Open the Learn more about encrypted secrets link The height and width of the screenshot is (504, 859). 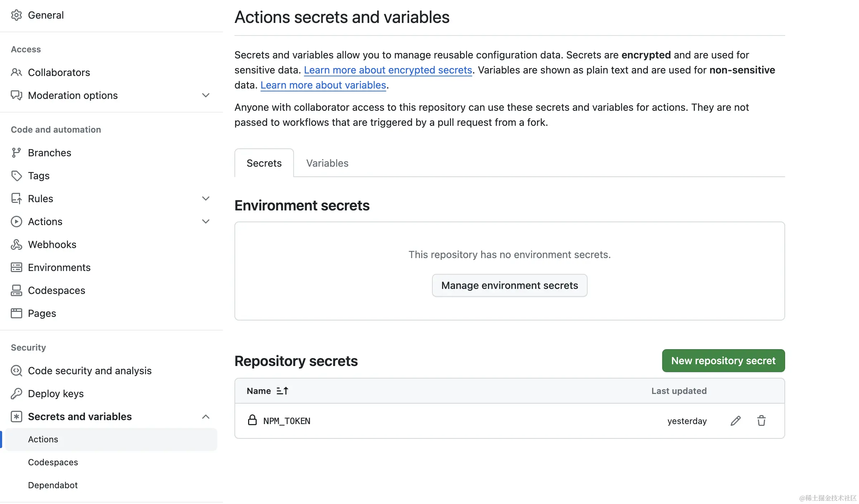pyautogui.click(x=388, y=70)
